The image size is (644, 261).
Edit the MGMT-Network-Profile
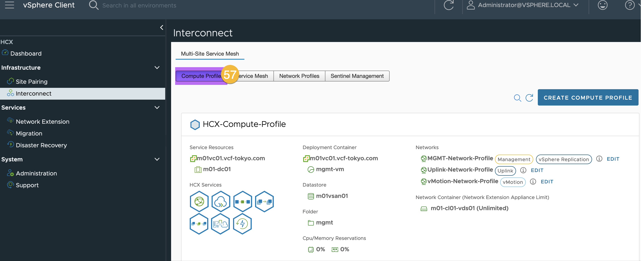(613, 159)
